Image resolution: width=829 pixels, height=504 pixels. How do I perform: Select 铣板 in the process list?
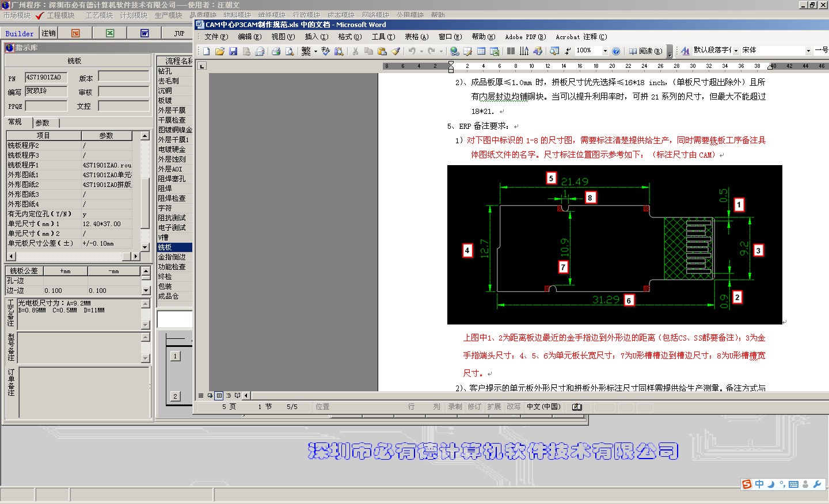click(x=174, y=247)
